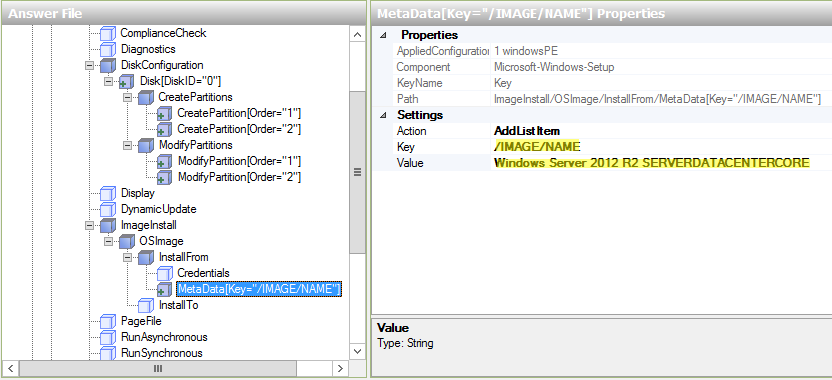
Task: Select the Diagnostics tree item
Action: 148,49
